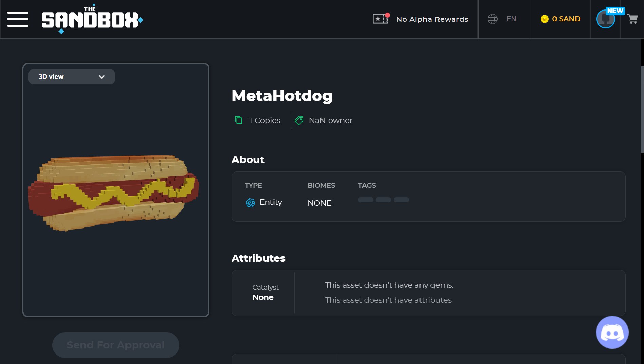
Task: Open the shopping cart
Action: point(632,19)
